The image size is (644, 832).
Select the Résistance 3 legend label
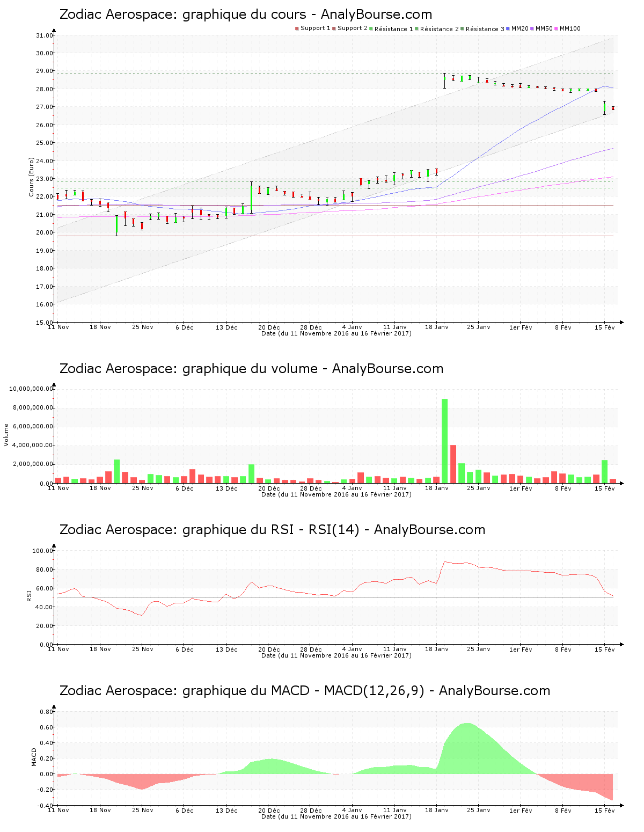[485, 29]
